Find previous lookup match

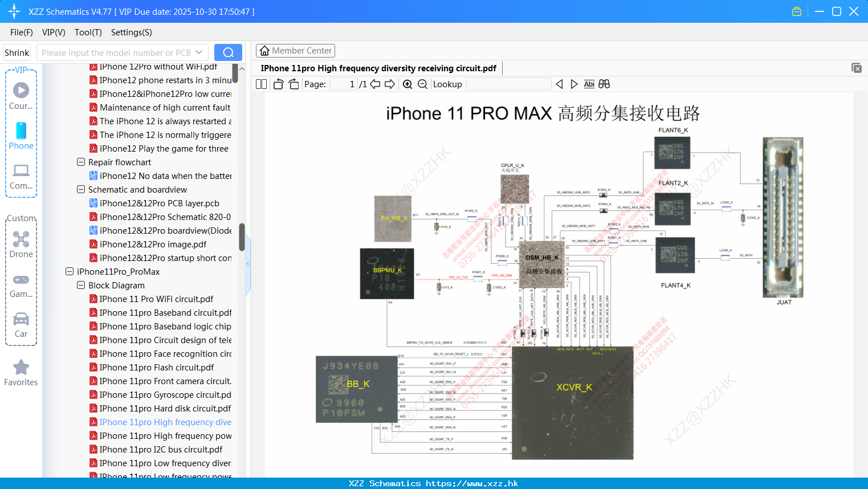(x=559, y=84)
